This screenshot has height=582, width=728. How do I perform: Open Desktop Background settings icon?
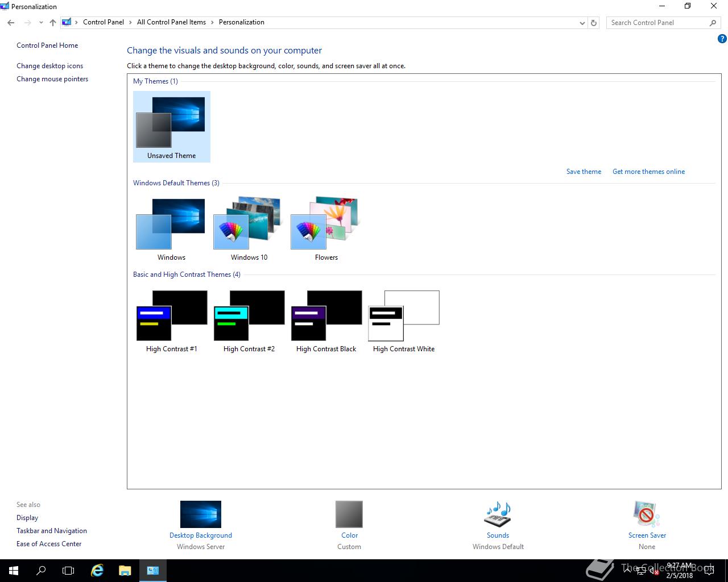pyautogui.click(x=201, y=514)
